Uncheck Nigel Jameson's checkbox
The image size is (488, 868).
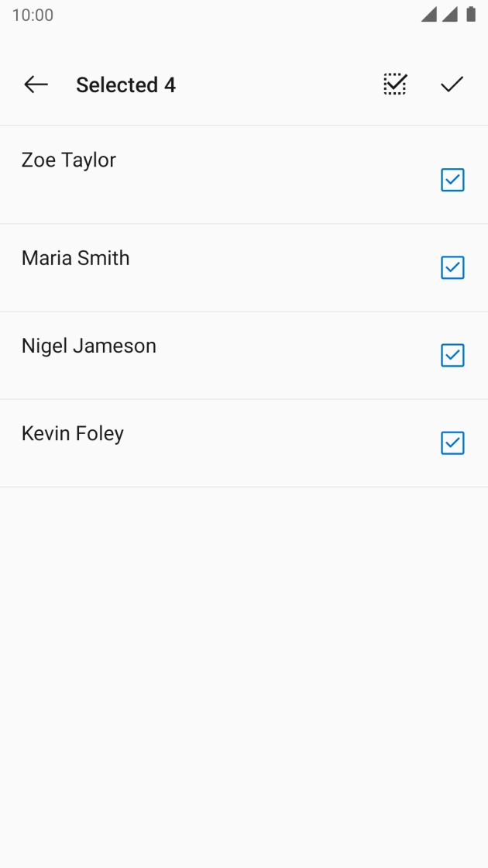[x=452, y=355]
